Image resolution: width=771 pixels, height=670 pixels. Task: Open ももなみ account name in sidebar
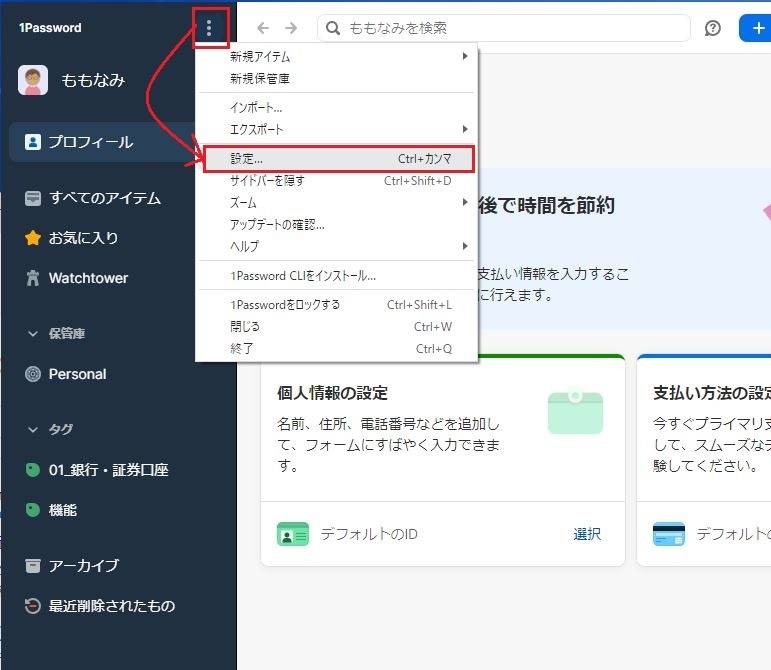pyautogui.click(x=93, y=80)
